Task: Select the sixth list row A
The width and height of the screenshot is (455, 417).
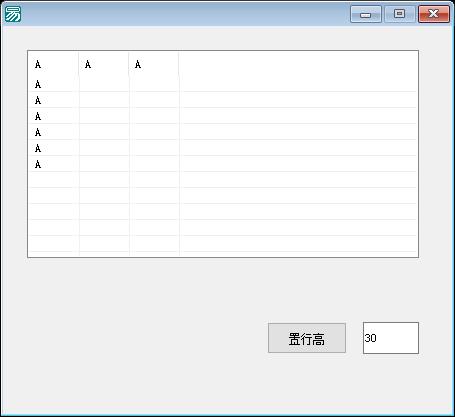Action: tap(222, 164)
